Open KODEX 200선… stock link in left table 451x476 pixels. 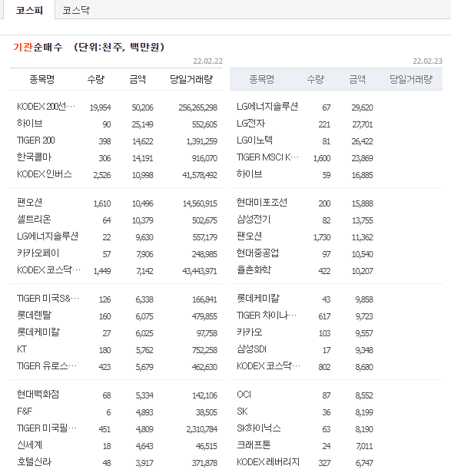pyautogui.click(x=46, y=107)
